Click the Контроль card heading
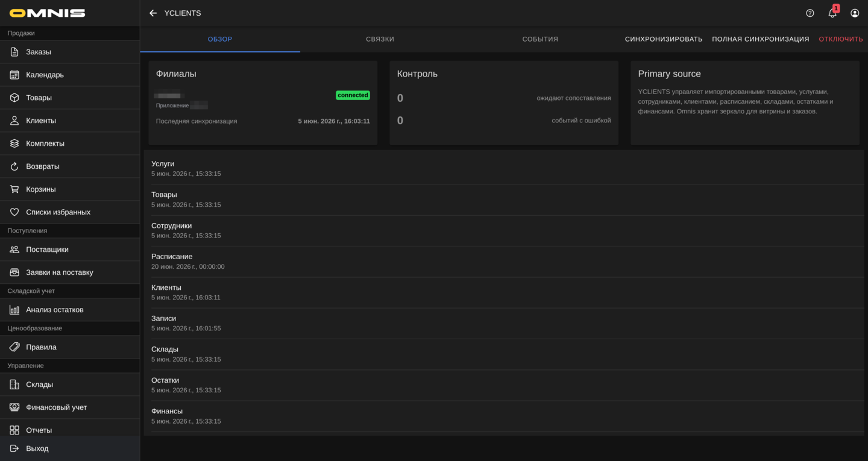 (x=417, y=74)
